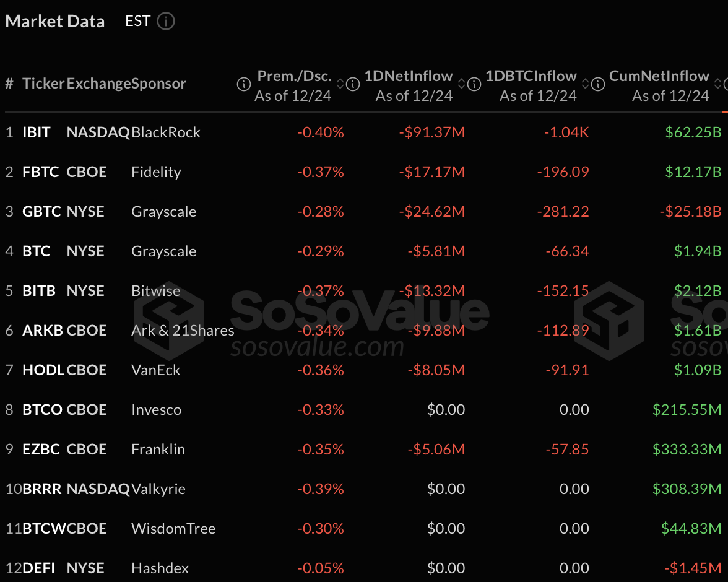Sort by 1DNetInflow using sort arrows
This screenshot has width=728, height=582.
point(462,84)
